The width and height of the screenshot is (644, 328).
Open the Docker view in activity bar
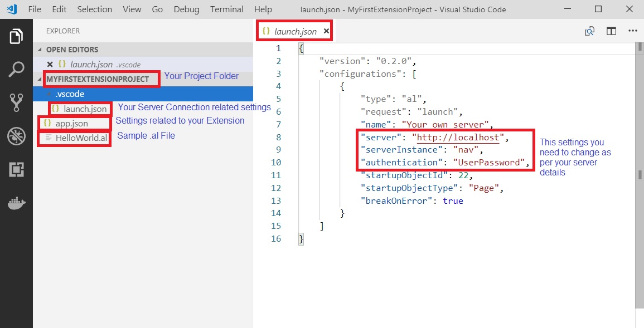[16, 203]
